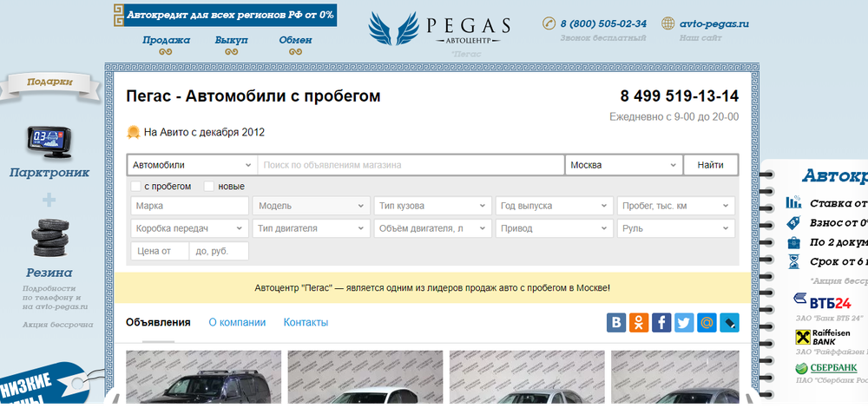Click the hourglass icon next to Срок
This screenshot has width=868, height=408.
point(794,261)
